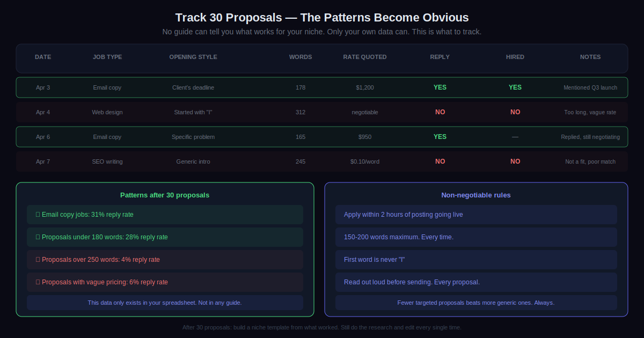
Task: Click the green YES hired status for Apr 3
Action: coord(515,87)
